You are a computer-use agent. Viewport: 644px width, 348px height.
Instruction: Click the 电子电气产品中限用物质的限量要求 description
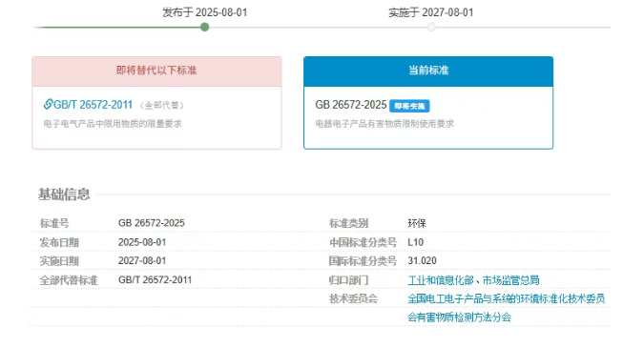113,124
